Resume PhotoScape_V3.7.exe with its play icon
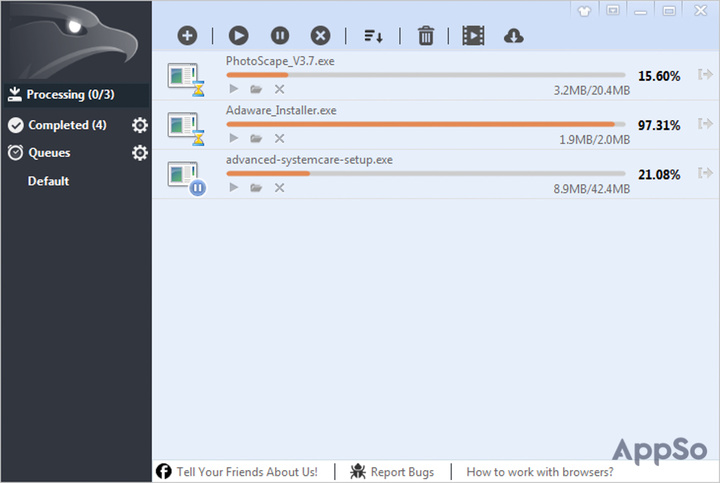The image size is (720, 483). (234, 89)
